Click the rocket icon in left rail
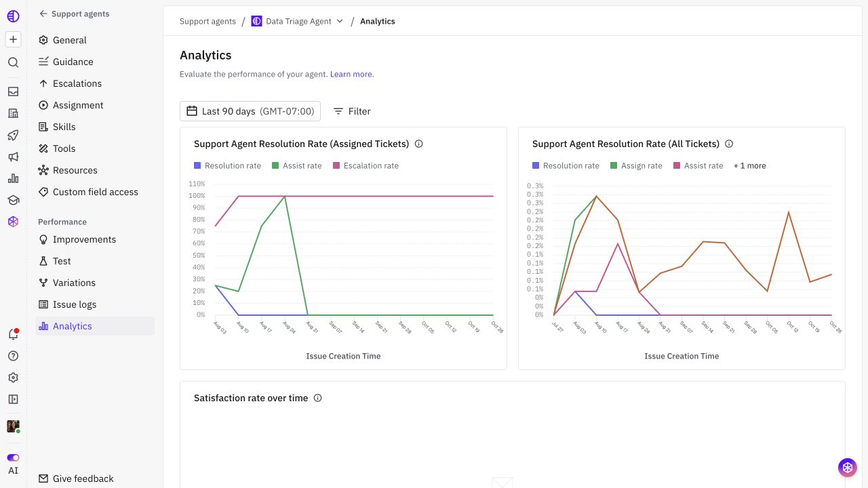868x488 pixels. [13, 135]
